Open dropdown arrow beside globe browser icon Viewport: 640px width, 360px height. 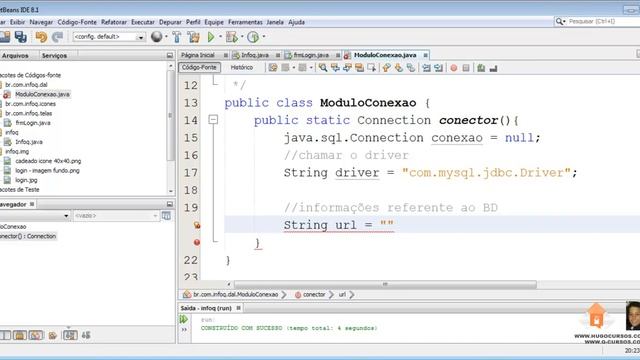166,37
